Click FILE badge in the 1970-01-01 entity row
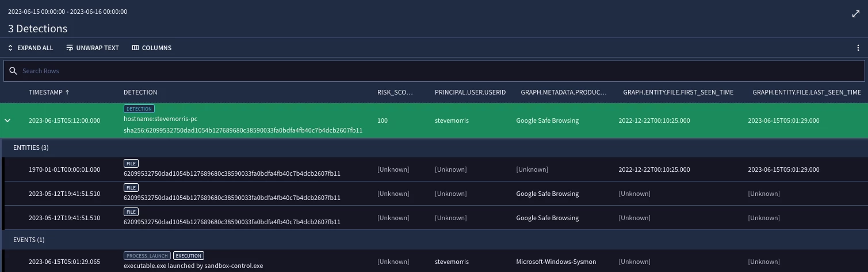 [131, 163]
